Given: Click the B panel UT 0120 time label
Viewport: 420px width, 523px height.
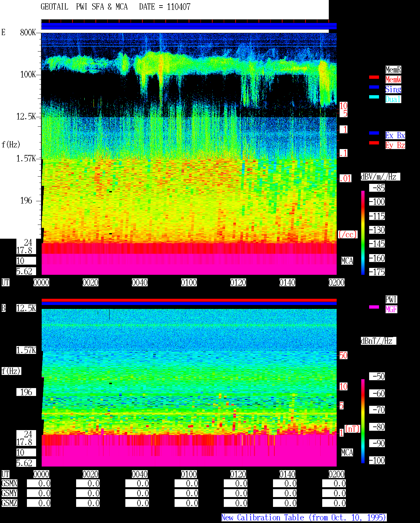Looking at the screenshot, I should click(x=238, y=474).
